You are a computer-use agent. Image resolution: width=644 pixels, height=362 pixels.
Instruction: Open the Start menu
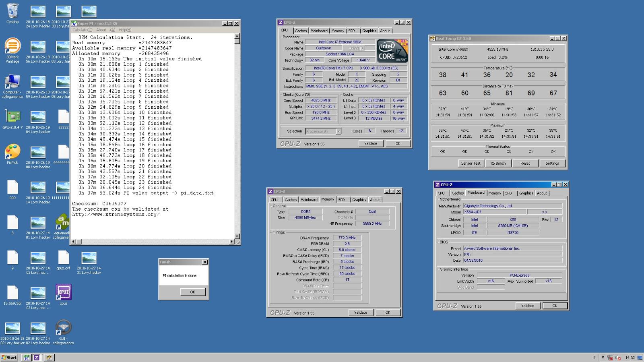(x=9, y=358)
